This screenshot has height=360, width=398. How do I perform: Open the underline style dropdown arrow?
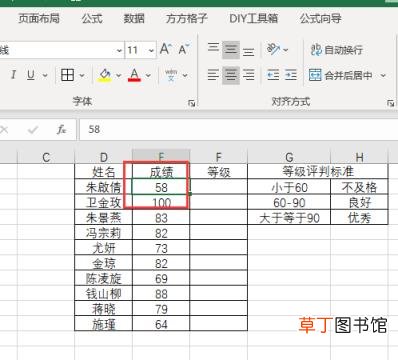point(45,76)
